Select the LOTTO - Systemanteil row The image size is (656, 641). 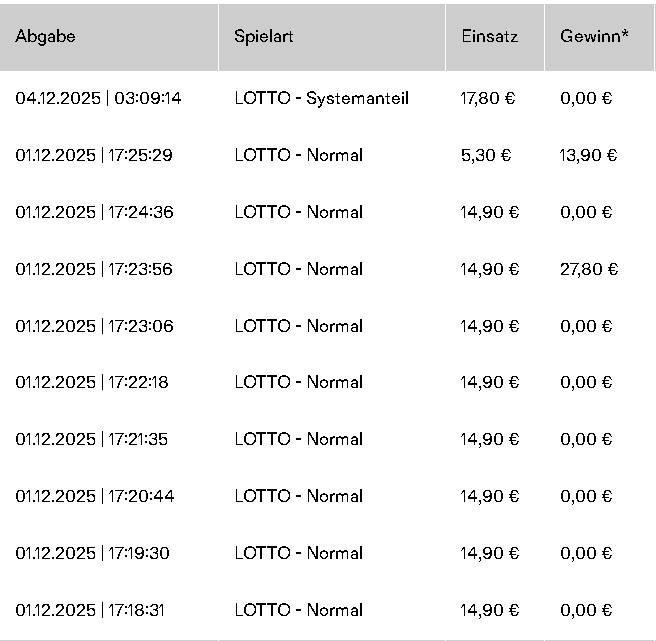click(x=322, y=99)
